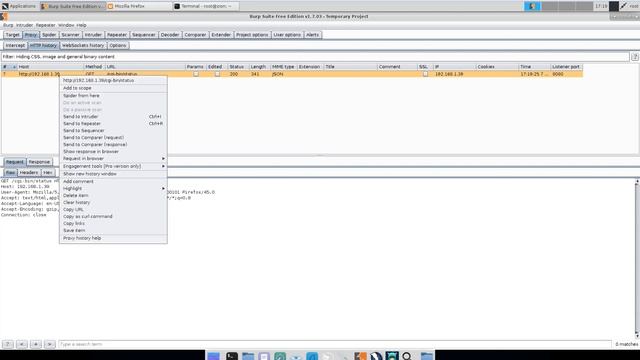Open the Window menu
640x360 pixels.
pos(66,25)
